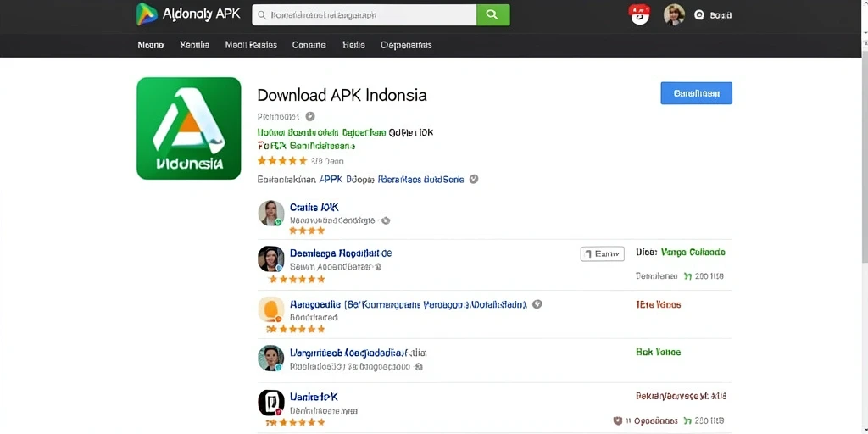Click the green link line under the title badge
Viewport: 868px width, 434px height.
pyautogui.click(x=322, y=132)
